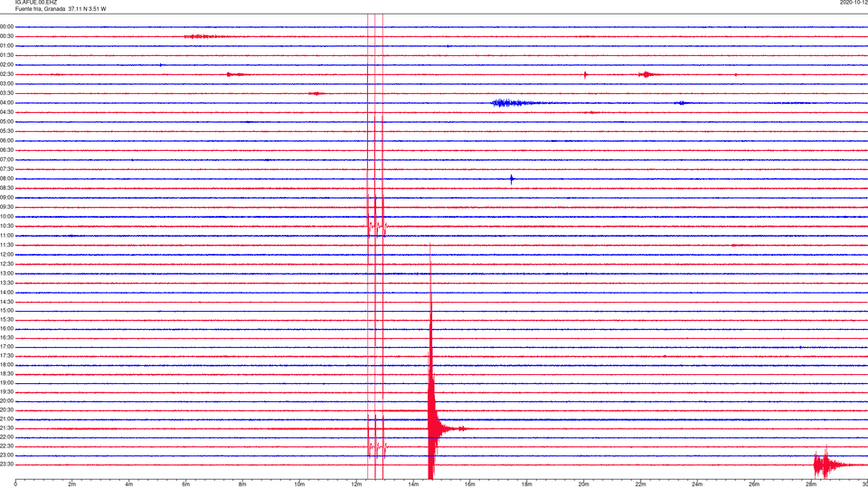Select the 01:30 trace time label

coord(6,55)
